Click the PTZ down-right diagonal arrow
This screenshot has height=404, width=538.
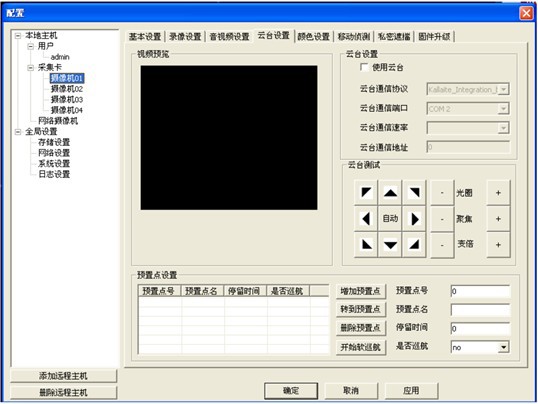(x=414, y=245)
